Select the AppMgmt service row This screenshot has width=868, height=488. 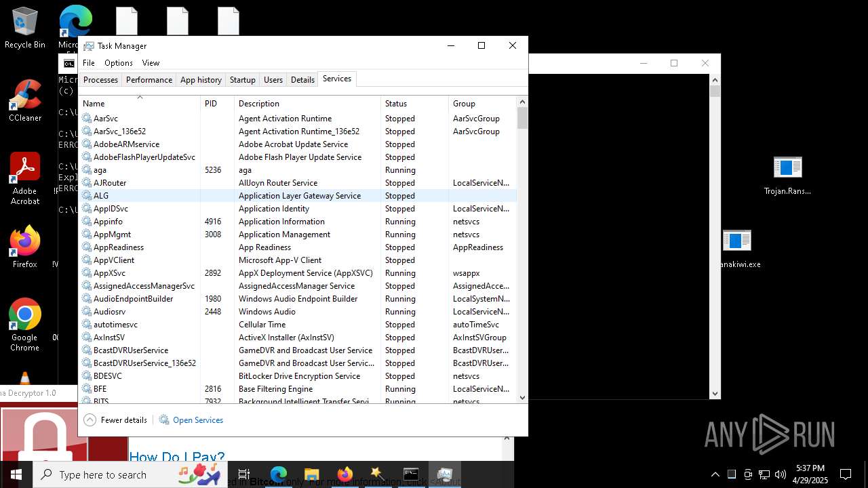tap(298, 234)
